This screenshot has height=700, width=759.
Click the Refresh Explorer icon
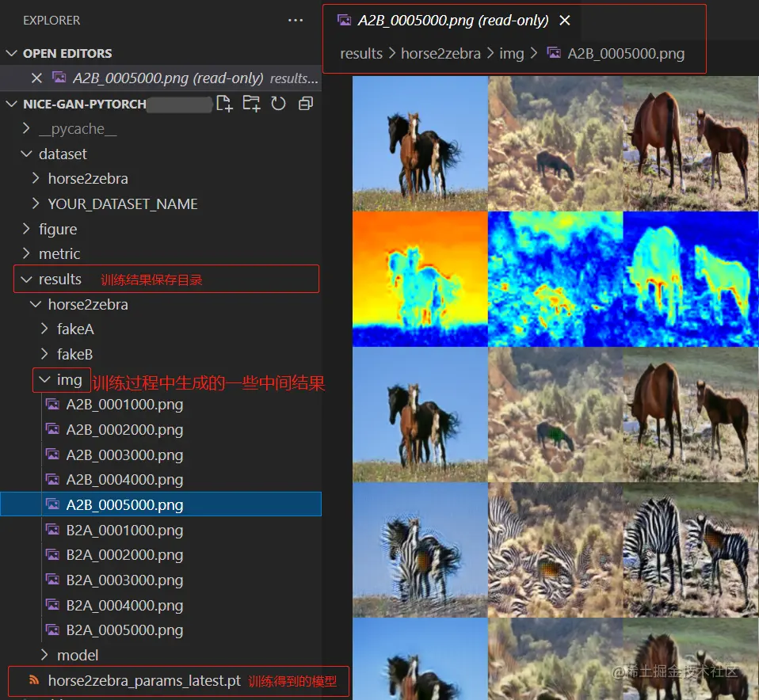pos(278,104)
